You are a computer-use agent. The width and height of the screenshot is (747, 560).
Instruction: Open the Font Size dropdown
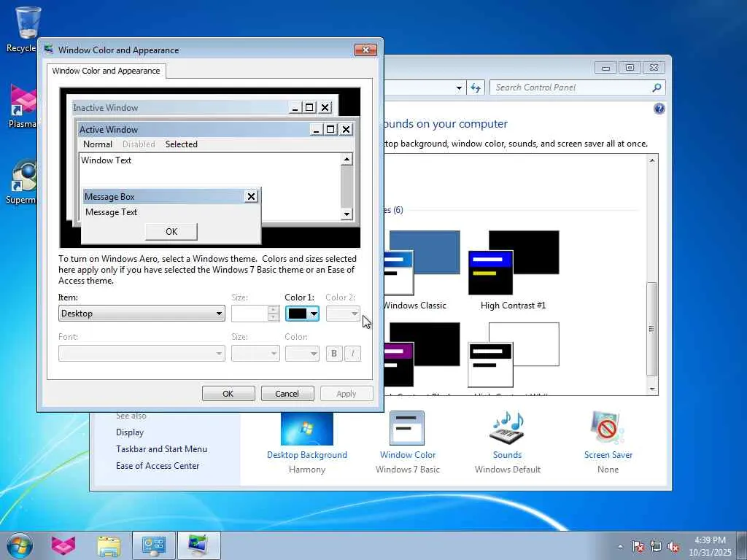(x=255, y=354)
